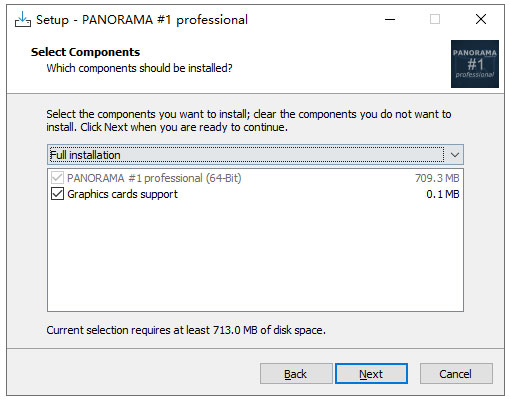
Task: Click the 709.3 MB size value
Action: 437,178
